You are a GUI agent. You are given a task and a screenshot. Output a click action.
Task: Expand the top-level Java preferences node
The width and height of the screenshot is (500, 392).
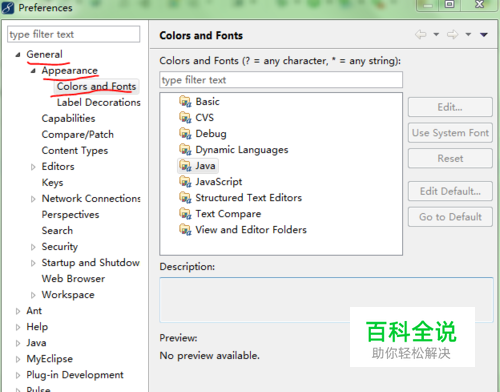18,343
